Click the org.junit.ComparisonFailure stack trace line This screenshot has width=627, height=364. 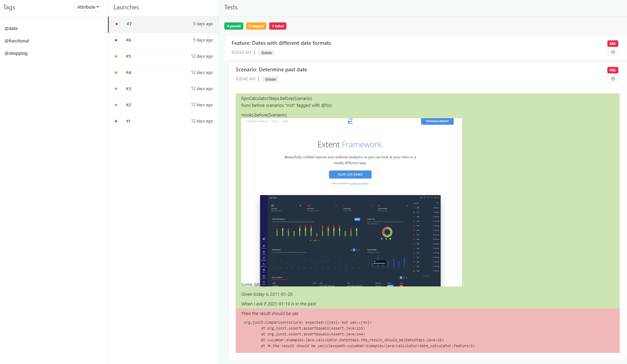tap(307, 323)
